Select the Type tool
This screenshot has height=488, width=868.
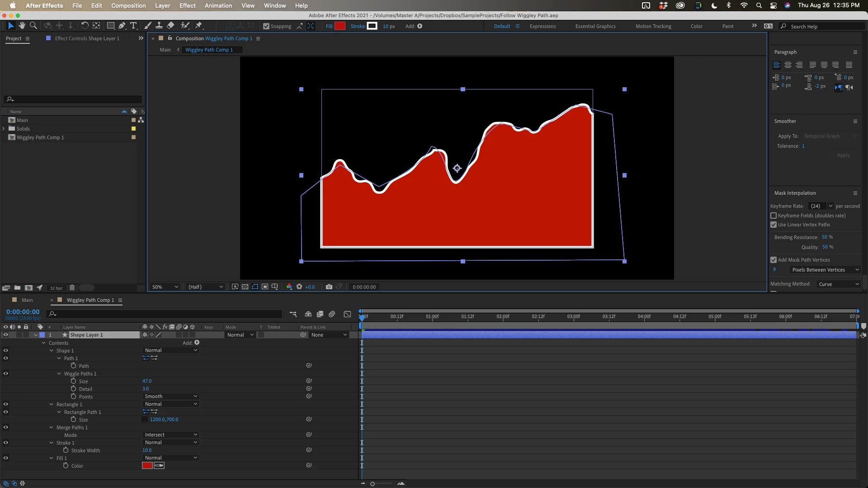point(133,26)
